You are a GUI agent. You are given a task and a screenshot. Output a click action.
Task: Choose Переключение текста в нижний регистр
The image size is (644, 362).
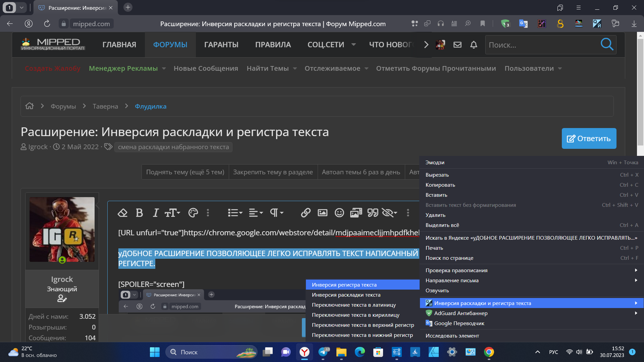click(x=363, y=335)
